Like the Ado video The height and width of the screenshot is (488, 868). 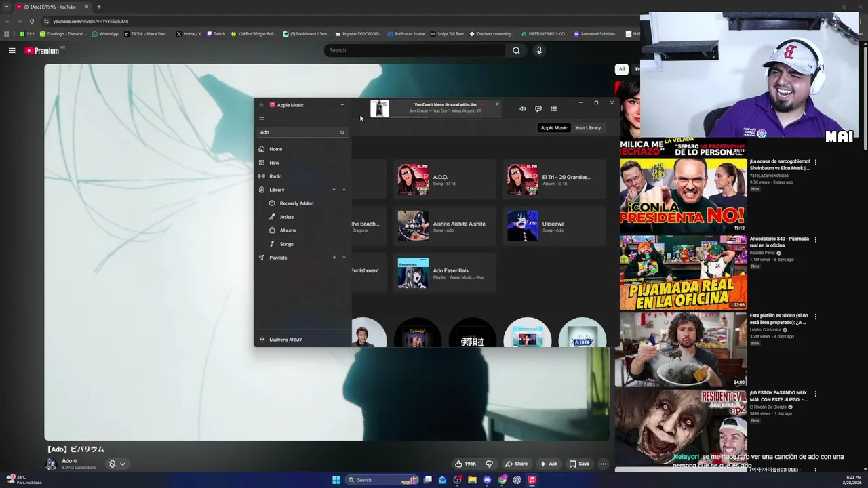[x=465, y=464]
